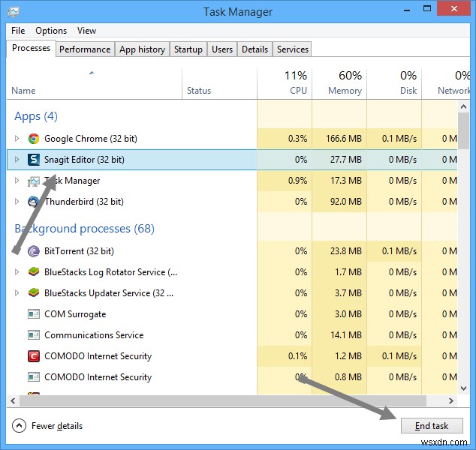Viewport: 476px width, 450px height.
Task: Select the BitTorrent (32 bit) process
Action: (x=232, y=251)
